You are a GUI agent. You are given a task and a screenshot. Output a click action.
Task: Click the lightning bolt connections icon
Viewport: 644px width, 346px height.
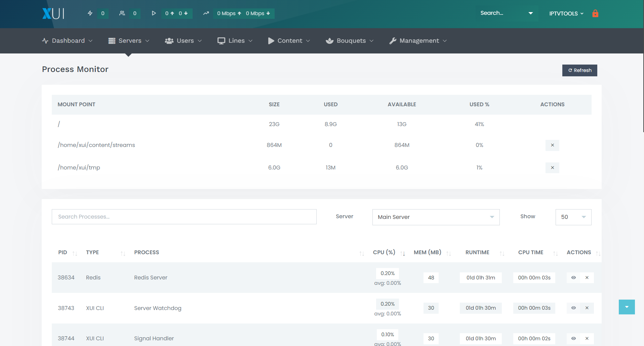tap(90, 13)
